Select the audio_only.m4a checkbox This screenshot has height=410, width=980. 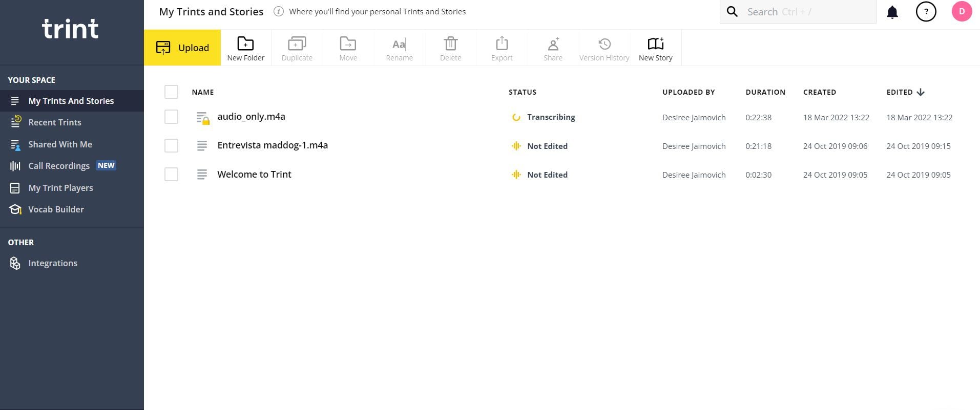point(171,117)
